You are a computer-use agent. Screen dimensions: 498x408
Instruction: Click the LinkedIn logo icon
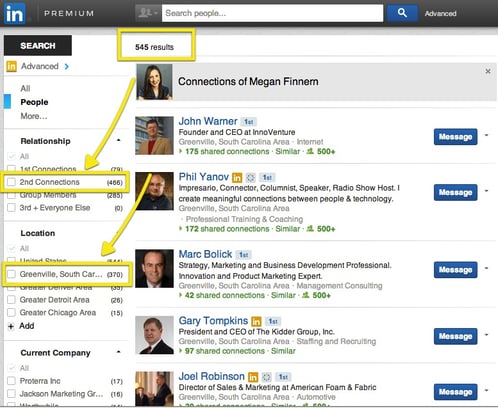pyautogui.click(x=14, y=13)
